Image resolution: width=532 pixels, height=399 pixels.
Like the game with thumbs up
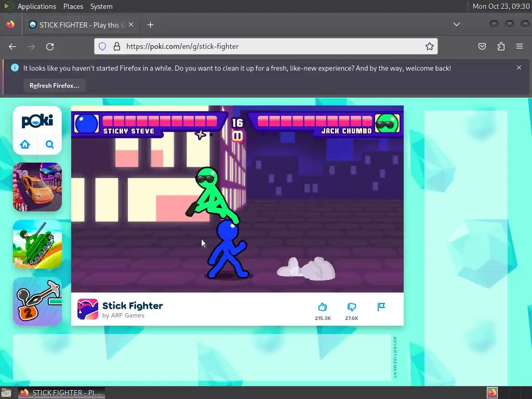coord(322,307)
